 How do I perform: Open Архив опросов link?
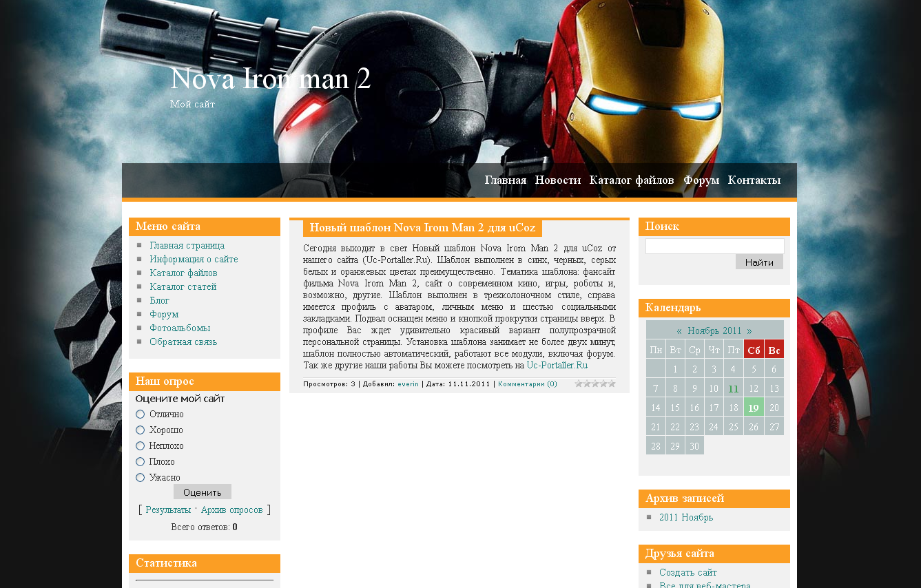232,510
